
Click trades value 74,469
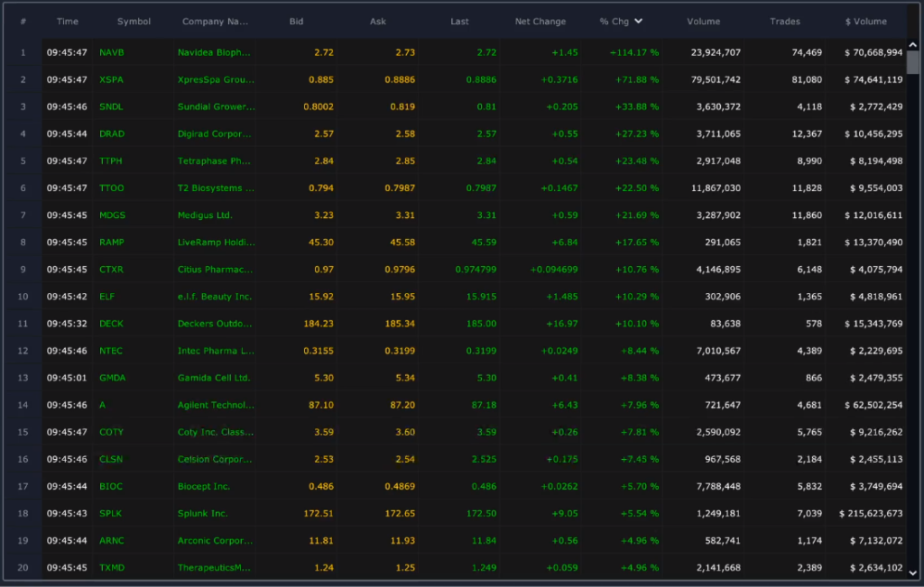coord(807,52)
